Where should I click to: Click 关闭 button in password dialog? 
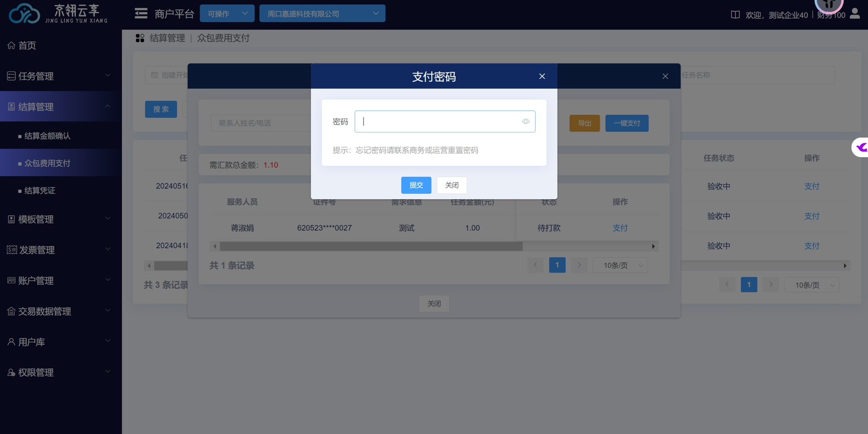coord(451,185)
